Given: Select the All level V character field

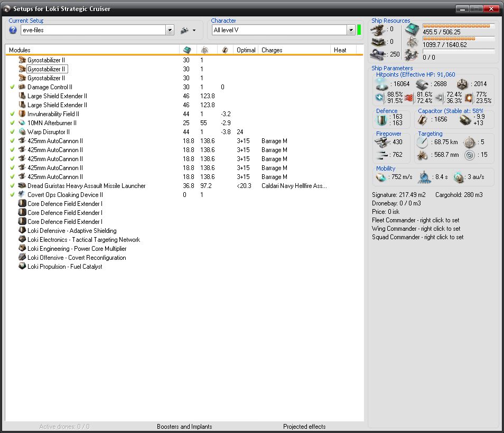Looking at the screenshot, I should [279, 30].
